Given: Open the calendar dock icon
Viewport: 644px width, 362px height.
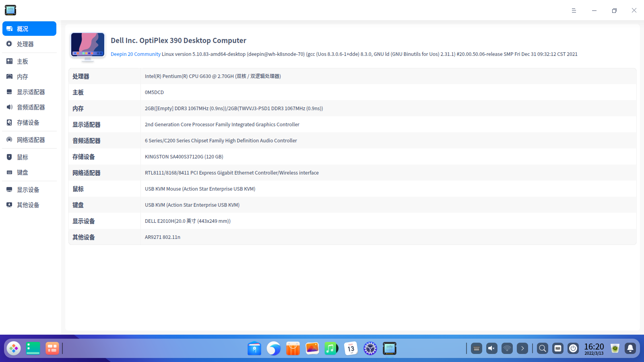Looking at the screenshot, I should (351, 348).
